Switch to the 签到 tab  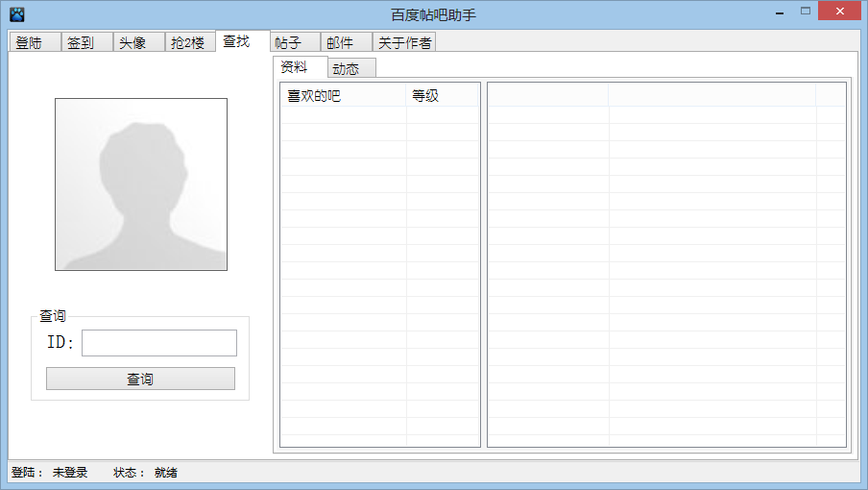[x=87, y=42]
